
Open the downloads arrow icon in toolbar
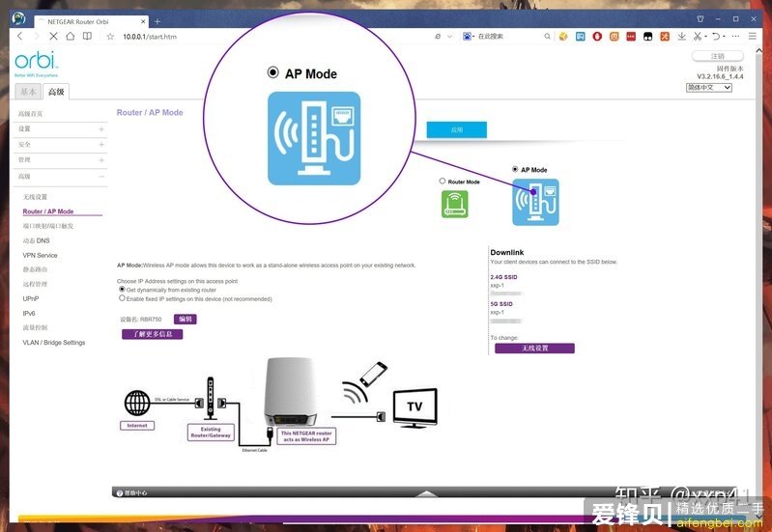tap(681, 36)
